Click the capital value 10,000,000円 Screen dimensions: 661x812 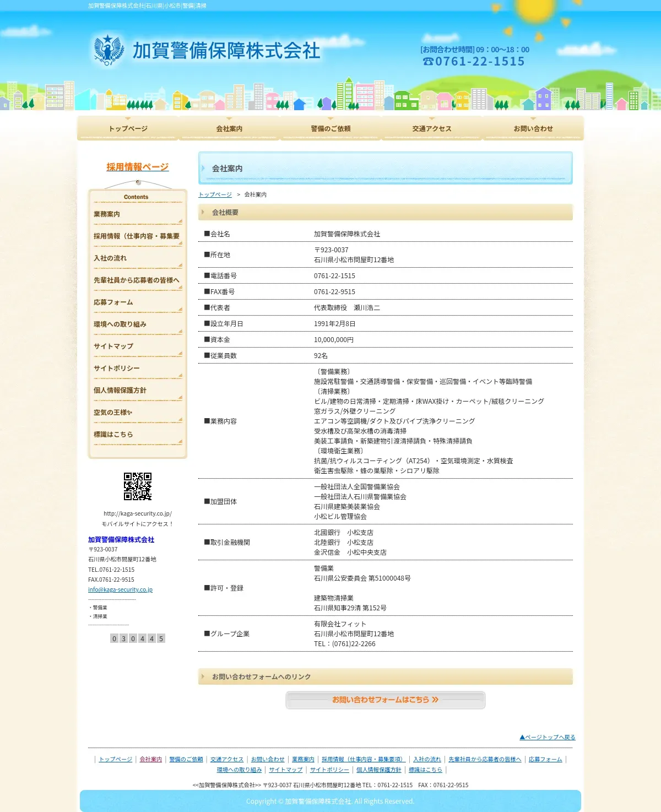click(x=334, y=340)
